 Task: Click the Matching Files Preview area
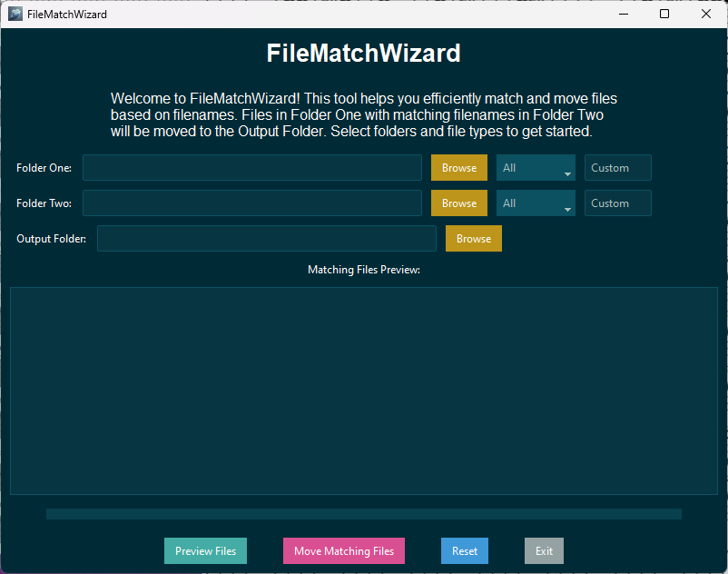coord(363,391)
